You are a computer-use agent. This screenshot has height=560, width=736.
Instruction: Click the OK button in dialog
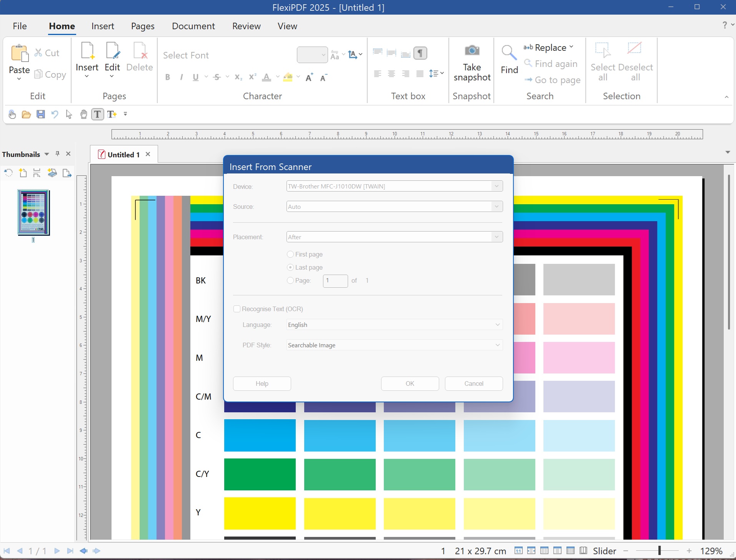[410, 383]
